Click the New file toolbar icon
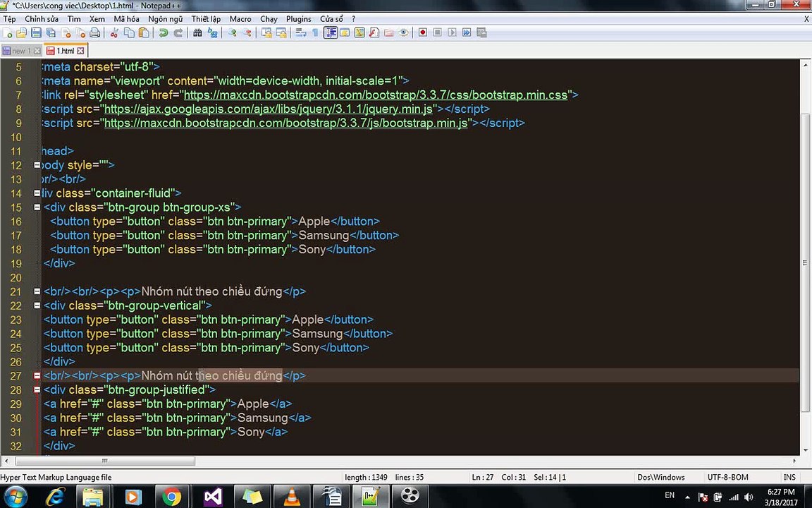 pos(7,32)
